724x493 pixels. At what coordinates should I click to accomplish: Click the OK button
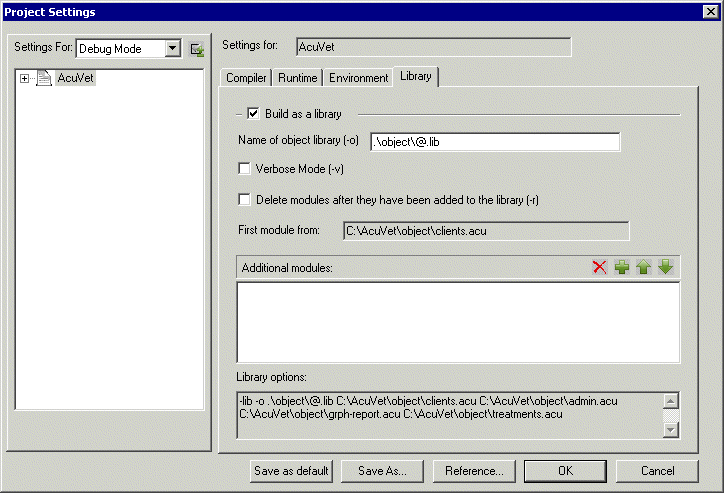tap(565, 470)
